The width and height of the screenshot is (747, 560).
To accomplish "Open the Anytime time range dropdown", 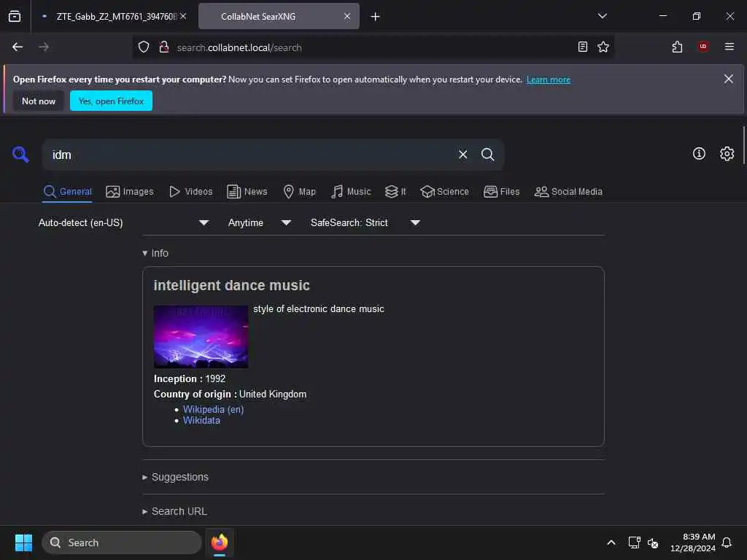I will pyautogui.click(x=260, y=223).
